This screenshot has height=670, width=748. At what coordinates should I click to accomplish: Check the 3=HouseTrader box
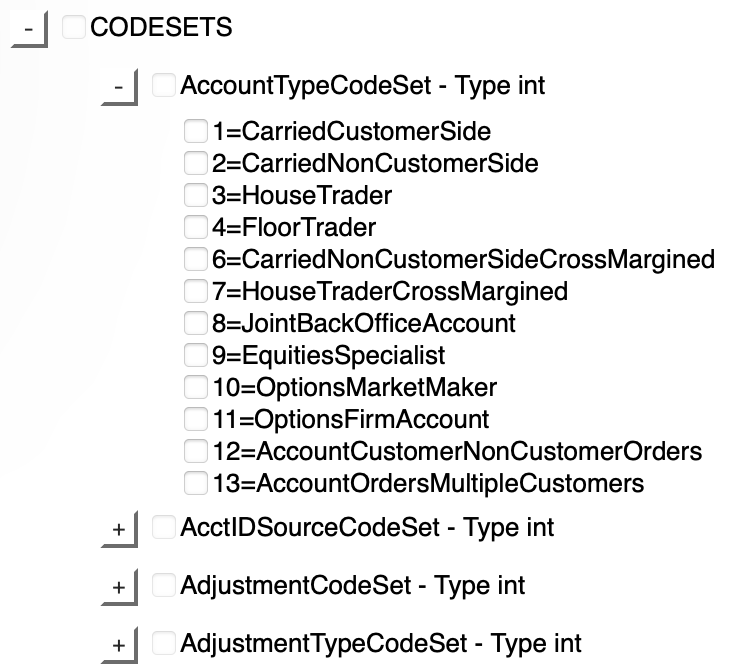(196, 195)
